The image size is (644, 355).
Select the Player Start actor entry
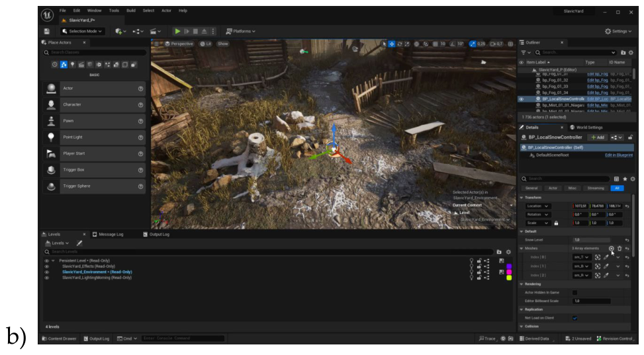[x=95, y=153]
